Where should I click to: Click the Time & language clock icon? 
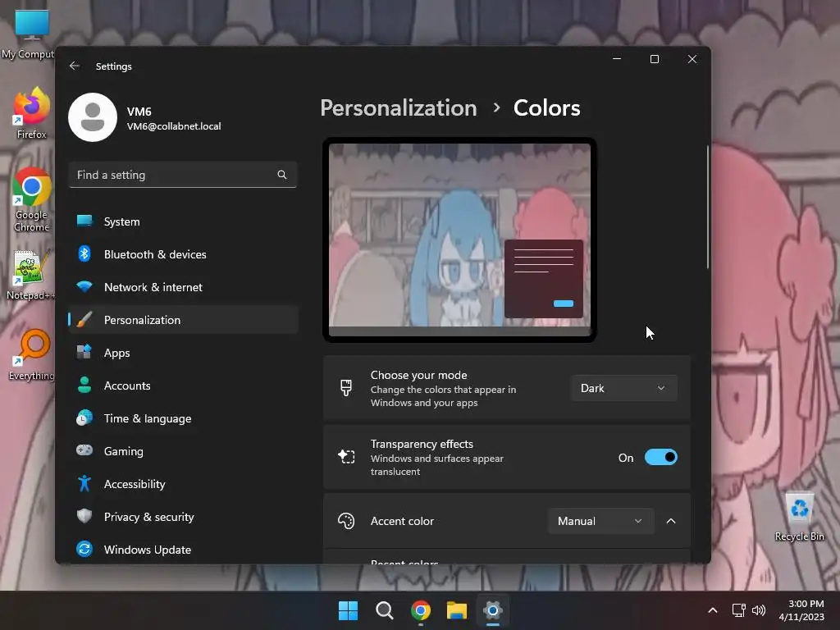tap(84, 418)
